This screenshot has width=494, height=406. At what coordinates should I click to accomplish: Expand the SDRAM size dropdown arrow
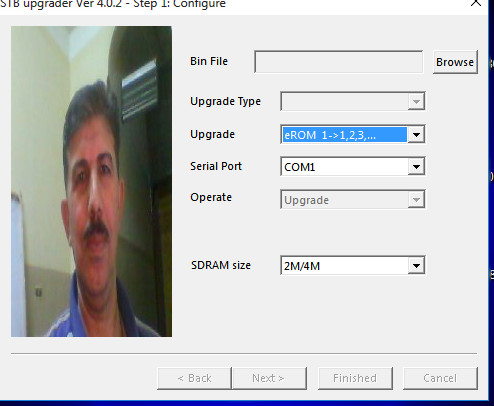pyautogui.click(x=416, y=265)
